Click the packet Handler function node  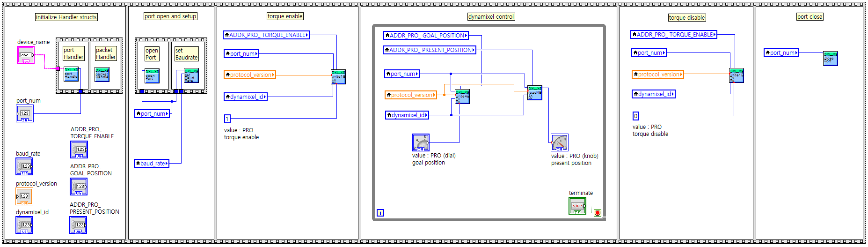(x=102, y=74)
